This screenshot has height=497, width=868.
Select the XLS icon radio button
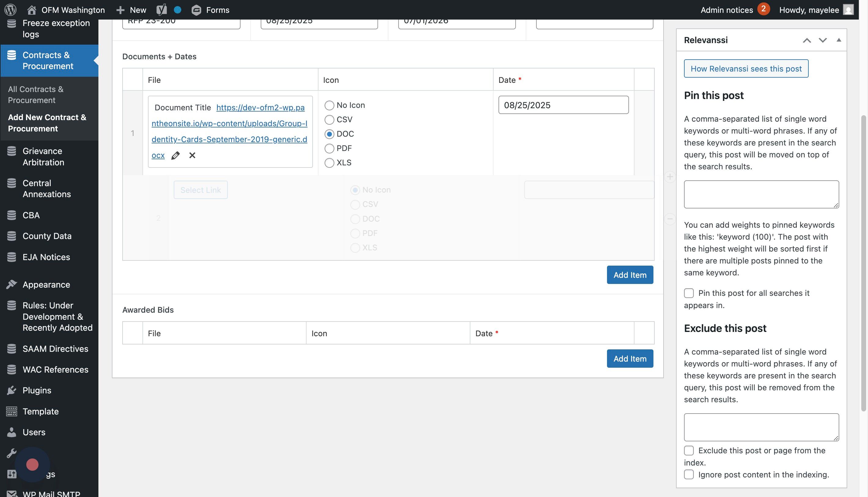(x=329, y=163)
